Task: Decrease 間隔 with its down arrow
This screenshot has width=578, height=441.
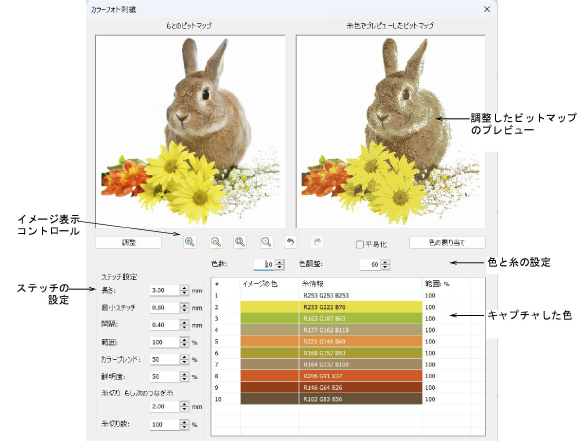Action: click(184, 327)
